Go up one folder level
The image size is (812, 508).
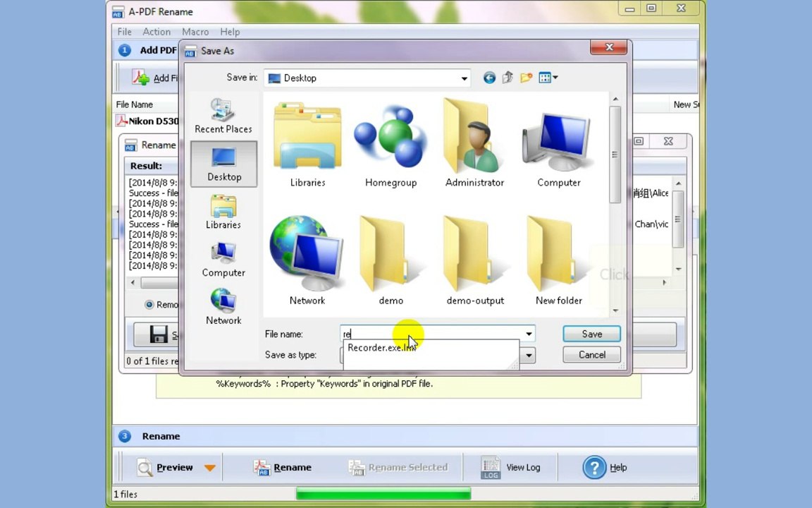[x=508, y=78]
